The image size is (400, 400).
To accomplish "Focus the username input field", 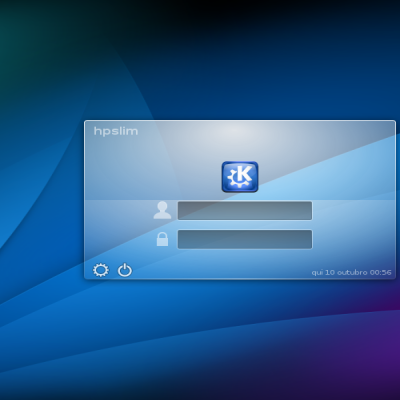I will point(245,210).
